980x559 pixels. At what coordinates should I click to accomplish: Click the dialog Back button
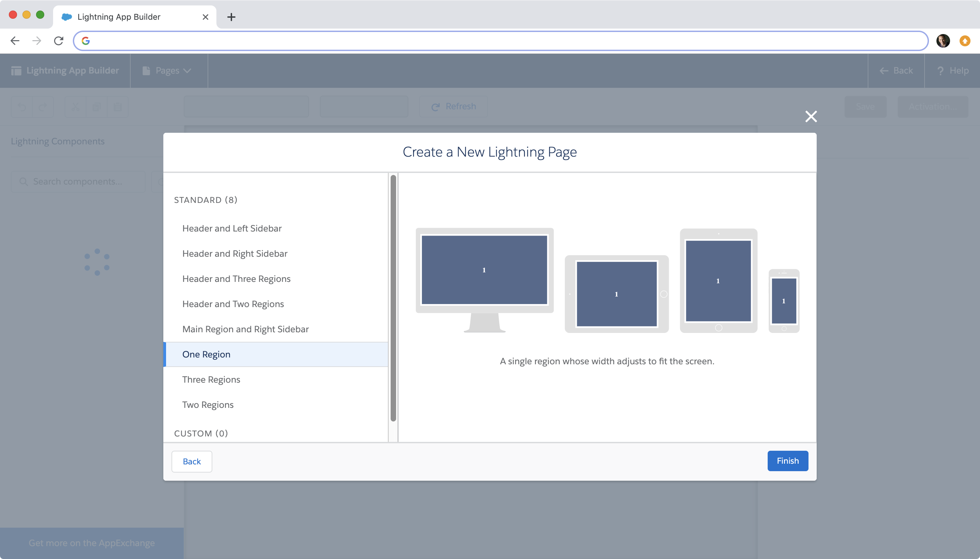tap(192, 462)
